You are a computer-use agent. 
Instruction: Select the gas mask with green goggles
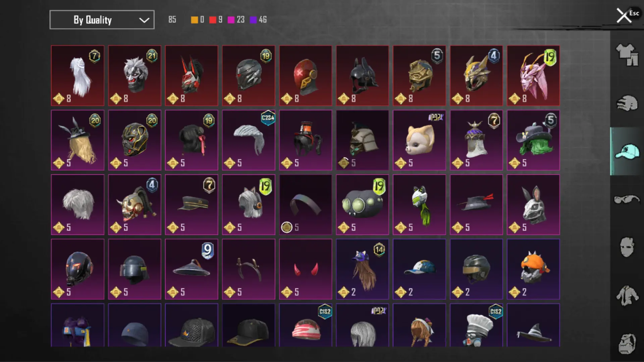(x=362, y=204)
